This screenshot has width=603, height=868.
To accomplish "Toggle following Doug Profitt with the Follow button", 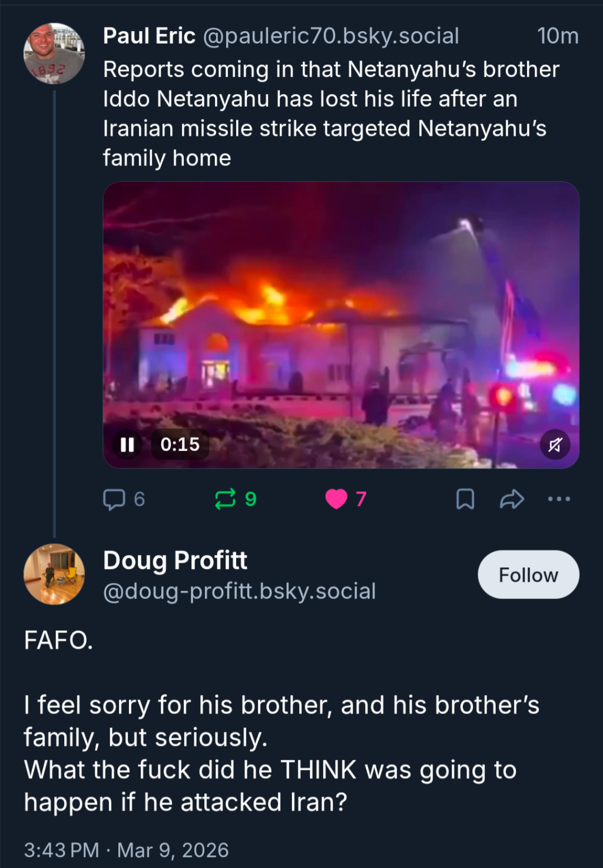I will point(528,574).
